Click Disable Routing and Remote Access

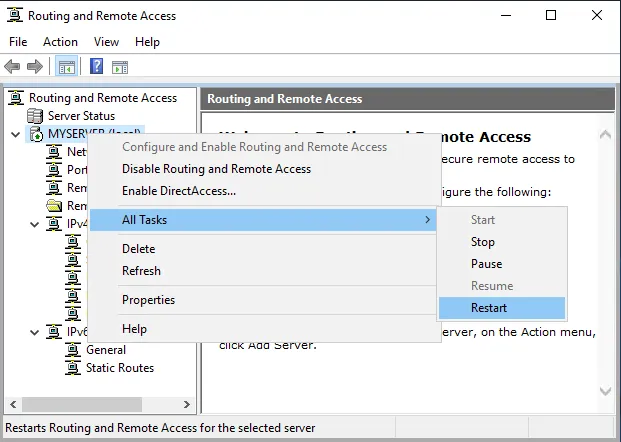[216, 169]
